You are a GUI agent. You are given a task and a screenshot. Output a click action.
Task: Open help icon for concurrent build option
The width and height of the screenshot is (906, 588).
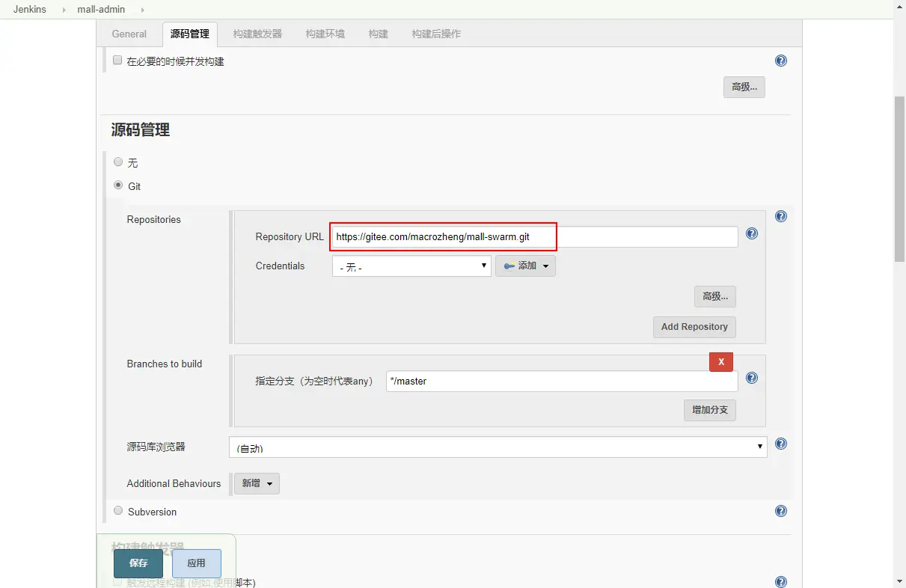[781, 61]
